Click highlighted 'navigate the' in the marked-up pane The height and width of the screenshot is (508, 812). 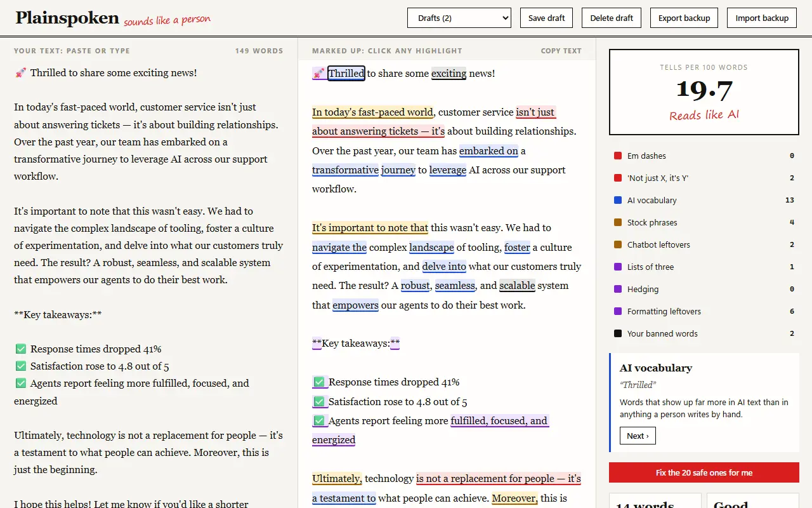[339, 248]
